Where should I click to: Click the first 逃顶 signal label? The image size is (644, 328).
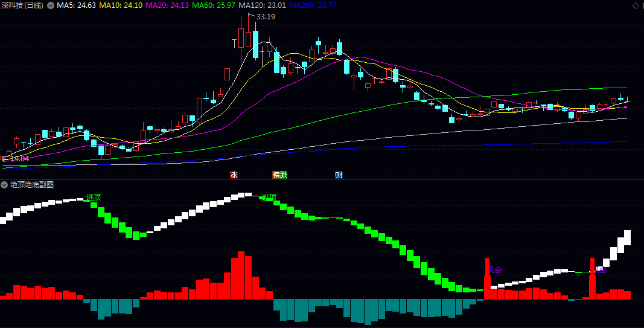(93, 198)
